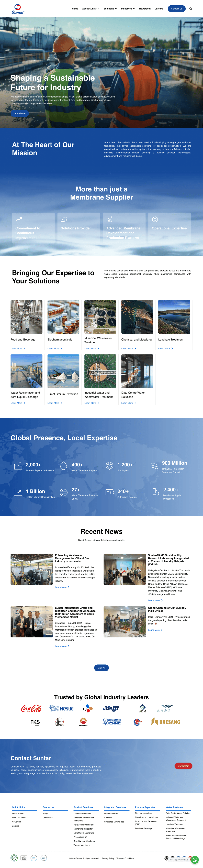
Task: Click the Nestlé logo
Action: 61,709
